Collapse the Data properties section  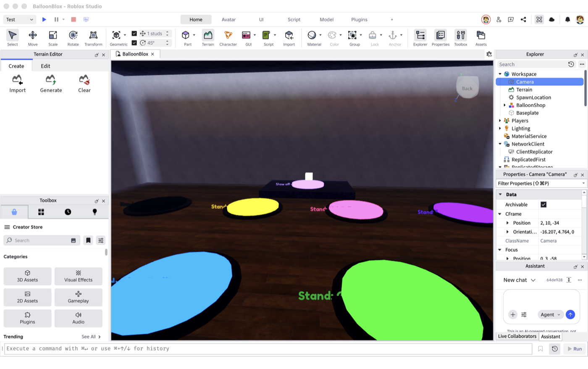point(500,195)
